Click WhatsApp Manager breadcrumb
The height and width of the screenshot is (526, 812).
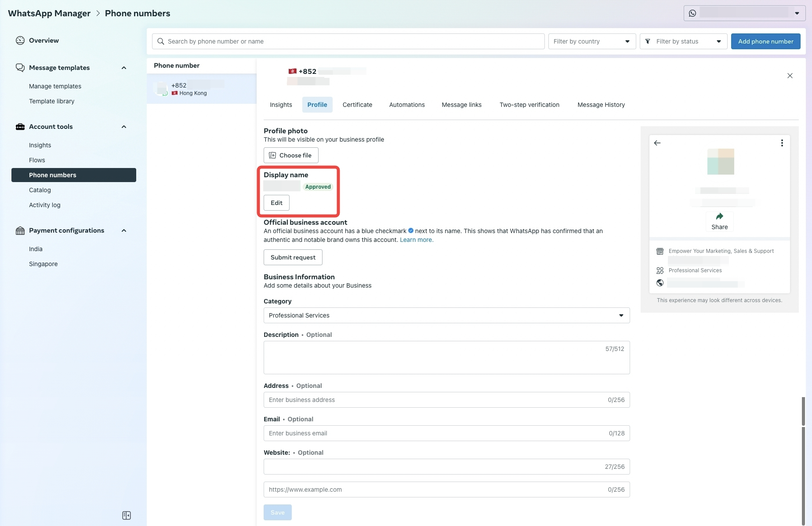click(x=49, y=13)
